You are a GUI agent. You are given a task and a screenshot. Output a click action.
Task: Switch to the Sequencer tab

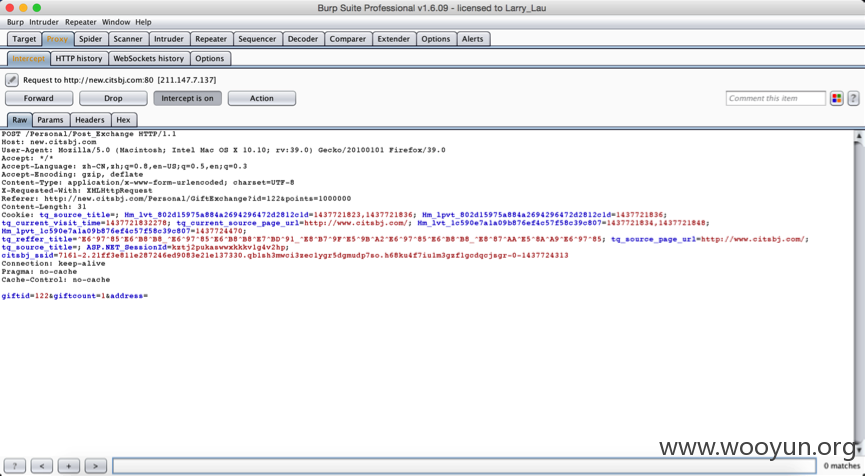[257, 39]
